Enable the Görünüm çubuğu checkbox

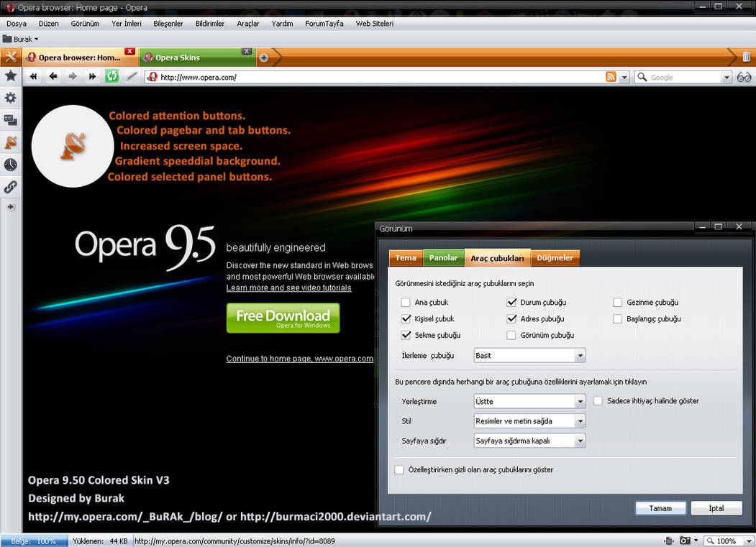[x=511, y=335]
